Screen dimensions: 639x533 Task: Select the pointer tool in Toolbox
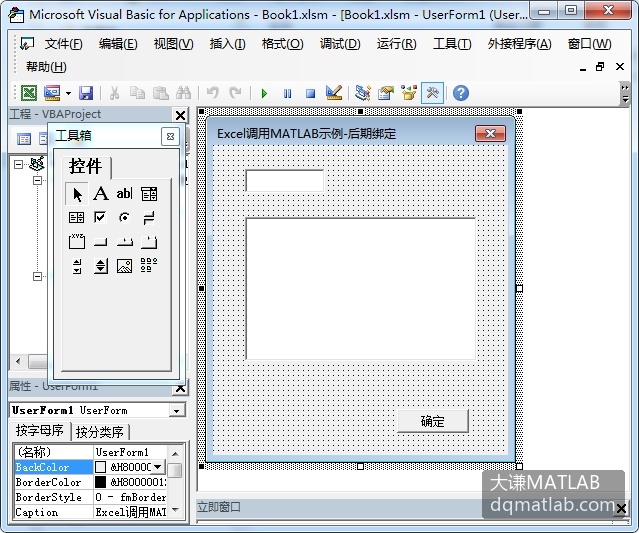(77, 194)
